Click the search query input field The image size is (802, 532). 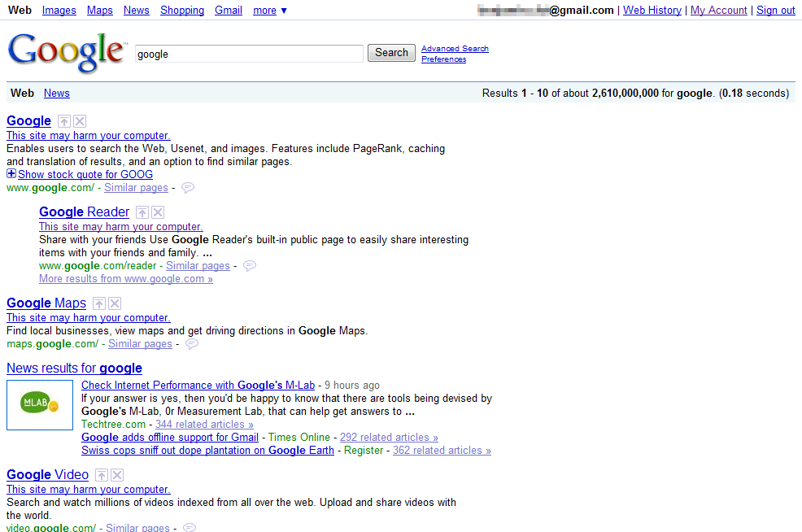pos(249,54)
